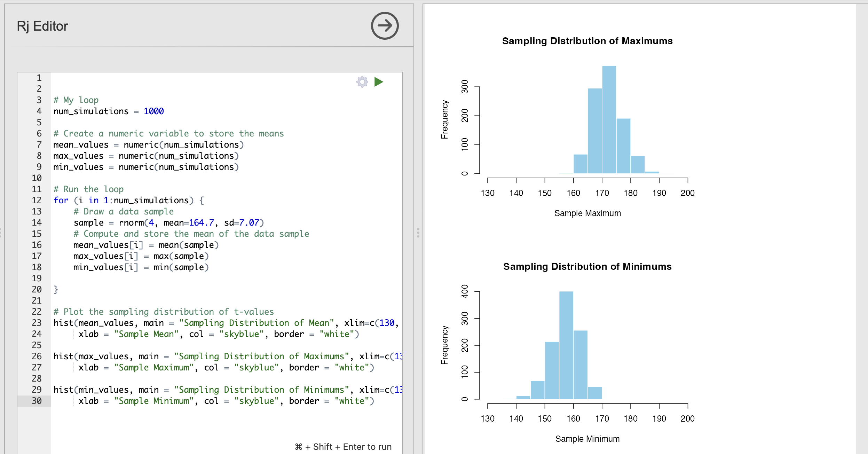This screenshot has height=454, width=868.
Task: Click the '# Run the loop' comment
Action: point(88,189)
